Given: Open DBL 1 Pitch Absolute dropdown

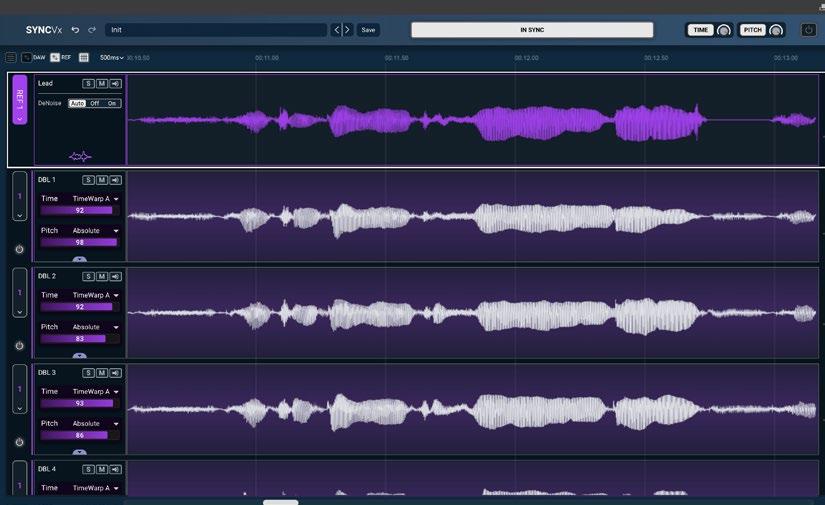Looking at the screenshot, I should 95,230.
